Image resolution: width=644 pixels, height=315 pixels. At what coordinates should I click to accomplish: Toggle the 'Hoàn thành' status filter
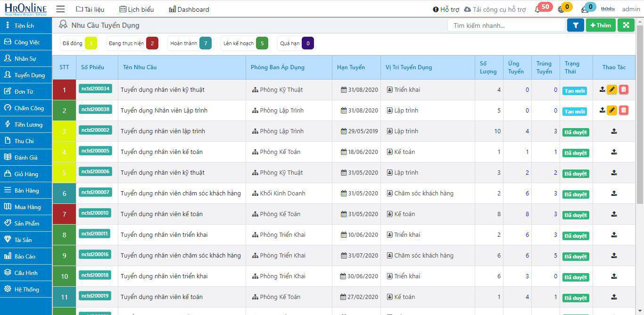tap(185, 43)
